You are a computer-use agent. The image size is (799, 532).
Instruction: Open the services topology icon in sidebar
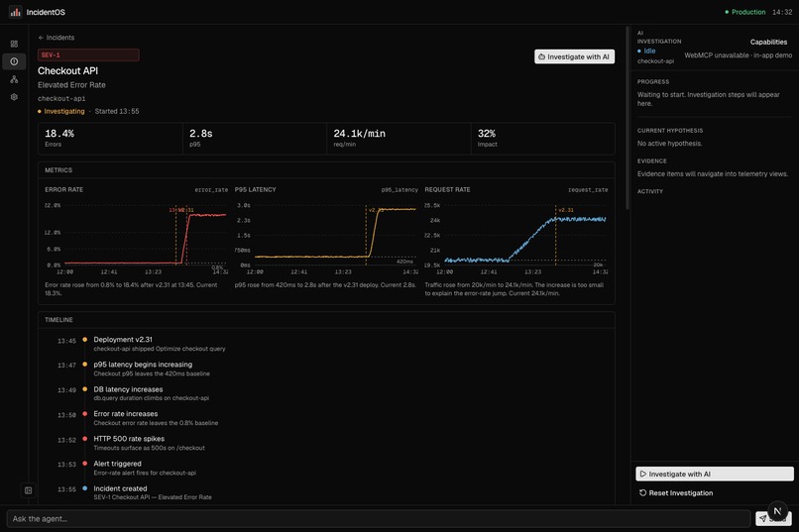click(x=14, y=79)
